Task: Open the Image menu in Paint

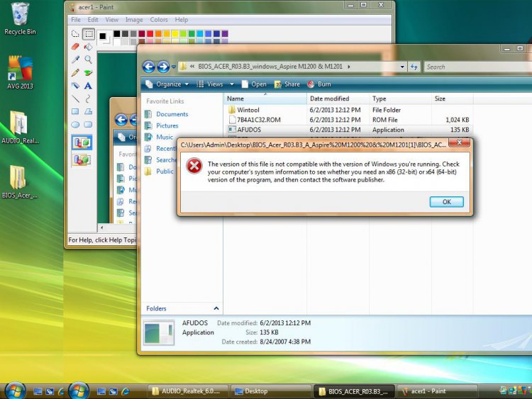Action: [134, 20]
